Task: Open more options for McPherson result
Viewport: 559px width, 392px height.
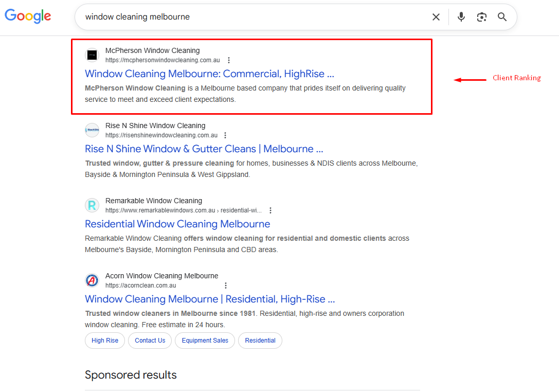Action: (x=229, y=60)
